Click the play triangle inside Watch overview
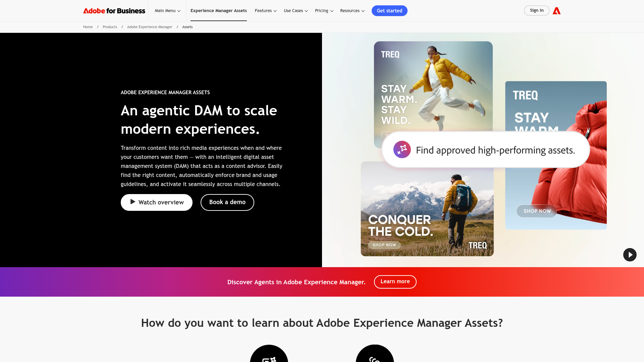Image resolution: width=644 pixels, height=362 pixels. [x=133, y=202]
